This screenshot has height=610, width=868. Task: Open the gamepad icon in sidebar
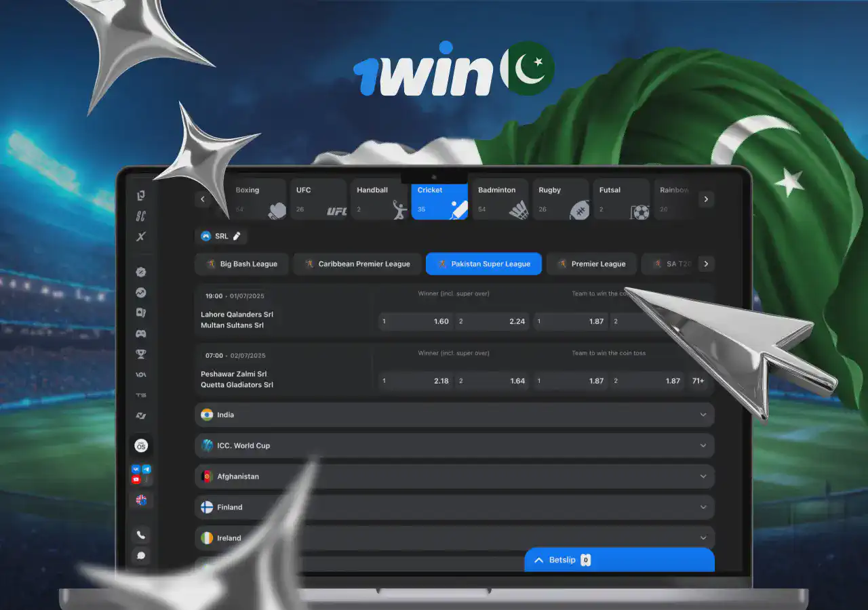coord(140,333)
